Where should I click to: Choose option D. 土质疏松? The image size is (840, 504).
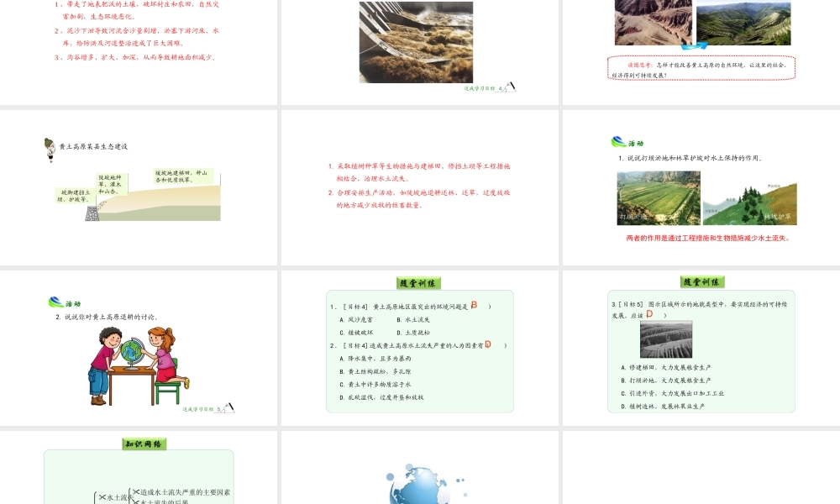[413, 333]
